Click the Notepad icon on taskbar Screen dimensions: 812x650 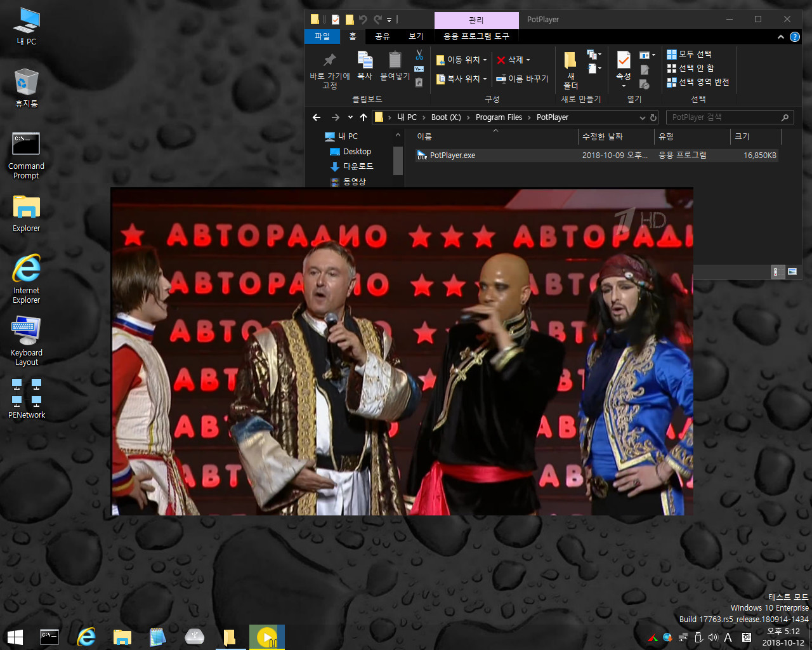157,637
